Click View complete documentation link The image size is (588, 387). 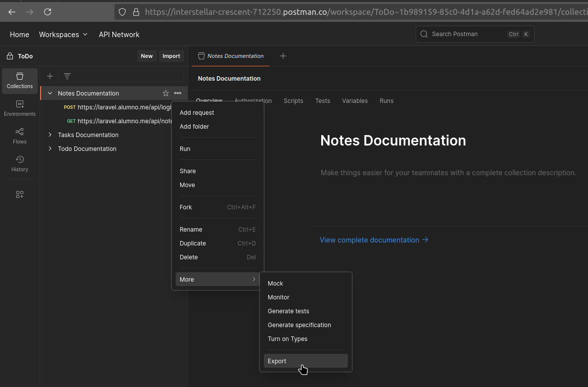[x=374, y=240]
